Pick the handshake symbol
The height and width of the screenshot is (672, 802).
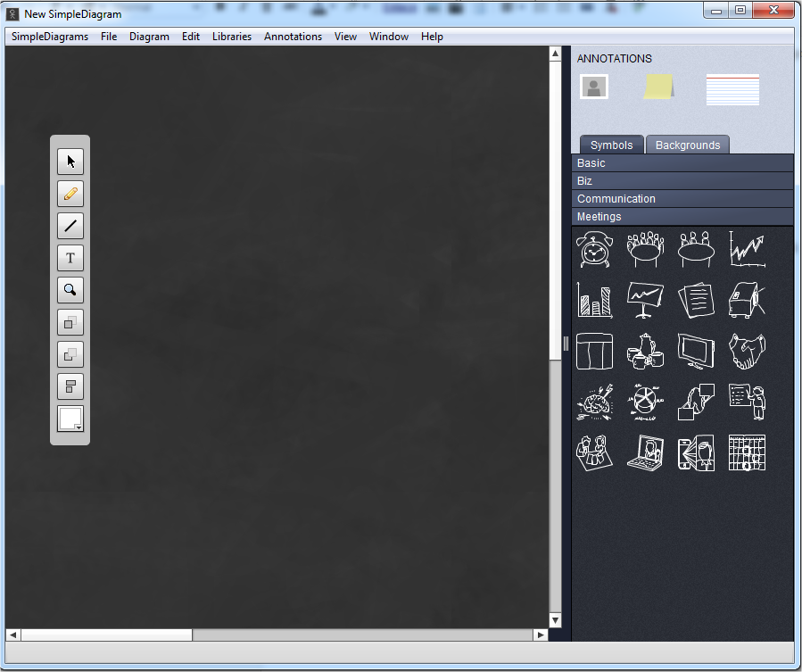(x=747, y=351)
